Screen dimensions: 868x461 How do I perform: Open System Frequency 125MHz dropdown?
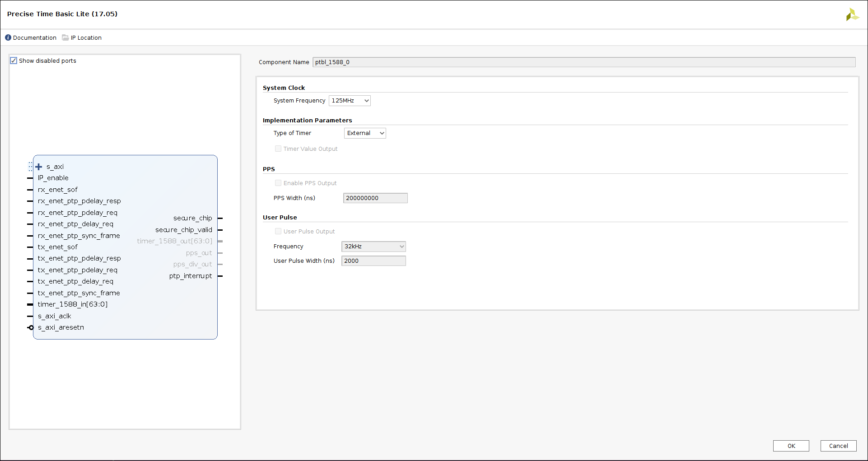click(350, 101)
